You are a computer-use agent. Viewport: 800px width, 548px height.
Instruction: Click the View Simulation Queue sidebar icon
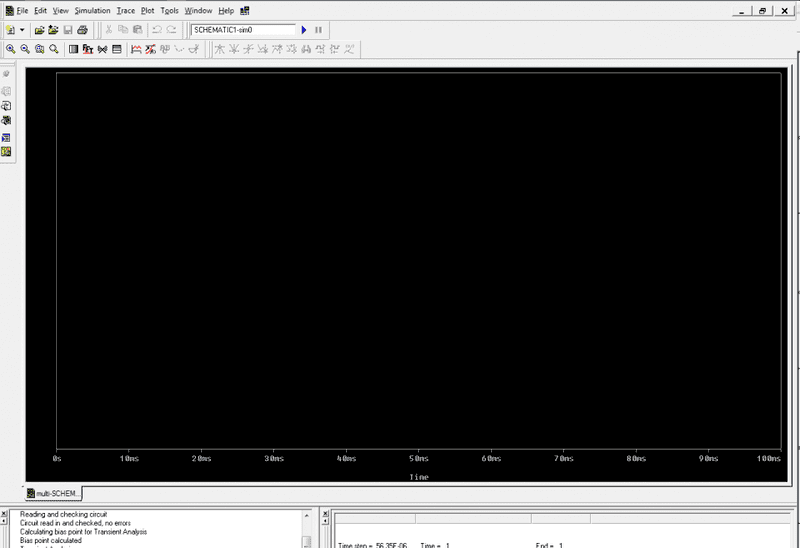[x=6, y=137]
